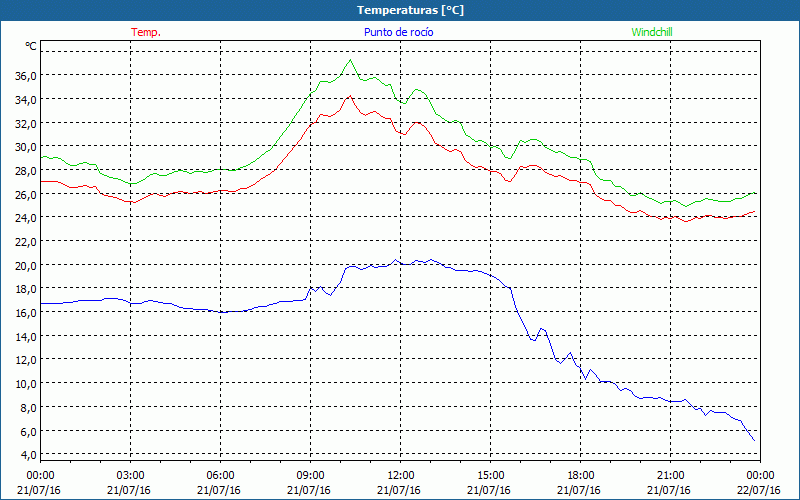Click the 15:00 time axis label
This screenshot has width=800, height=500.
click(490, 476)
